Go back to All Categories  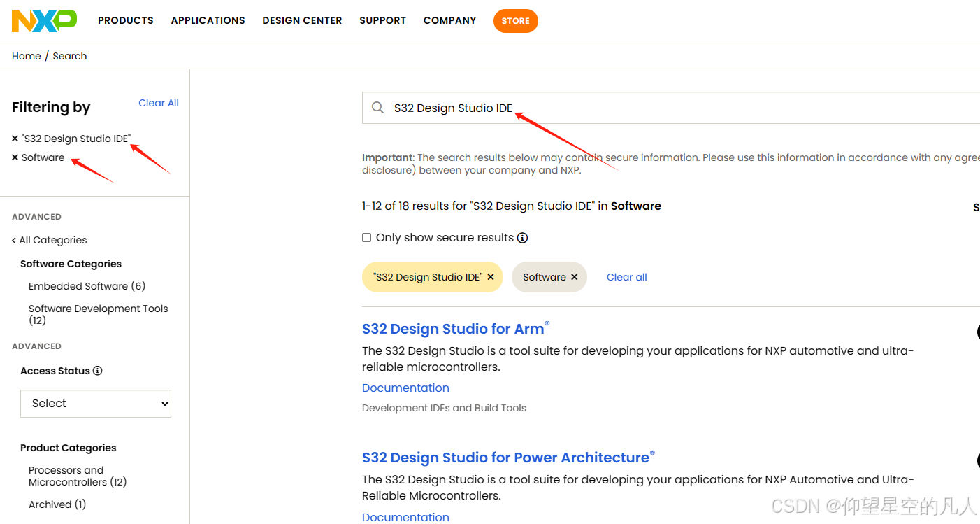[50, 240]
